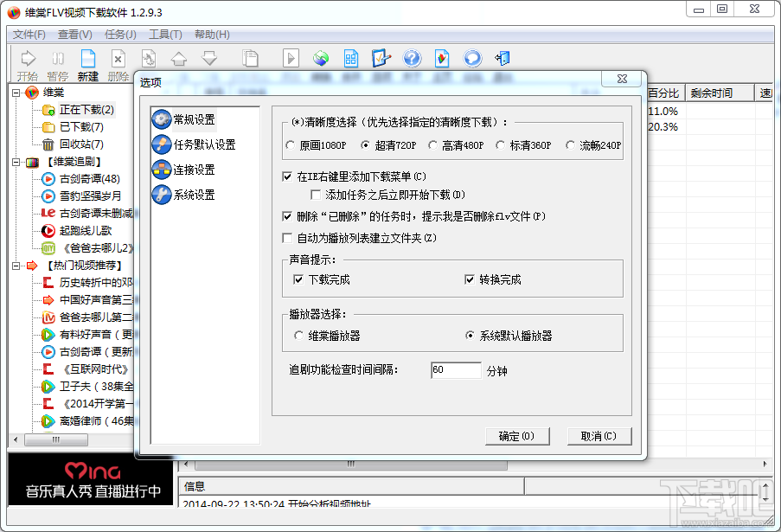Click the move-down arrow toolbar icon

pos(209,58)
